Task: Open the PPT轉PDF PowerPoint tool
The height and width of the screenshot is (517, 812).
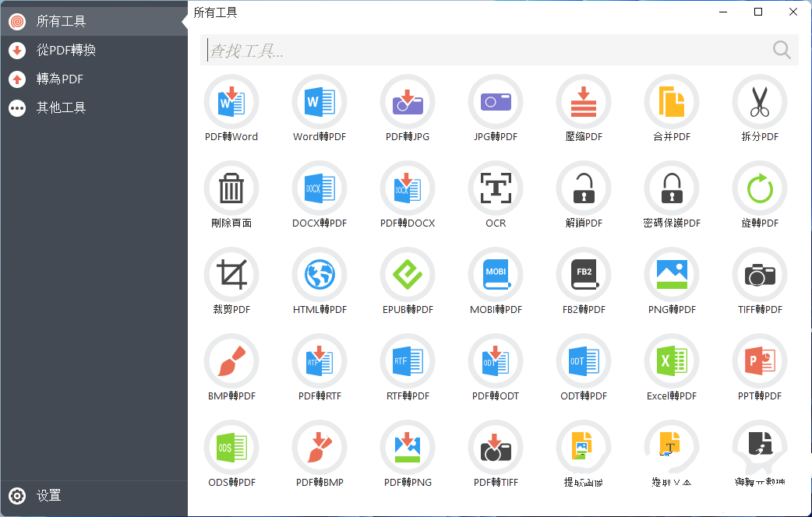Action: [759, 360]
